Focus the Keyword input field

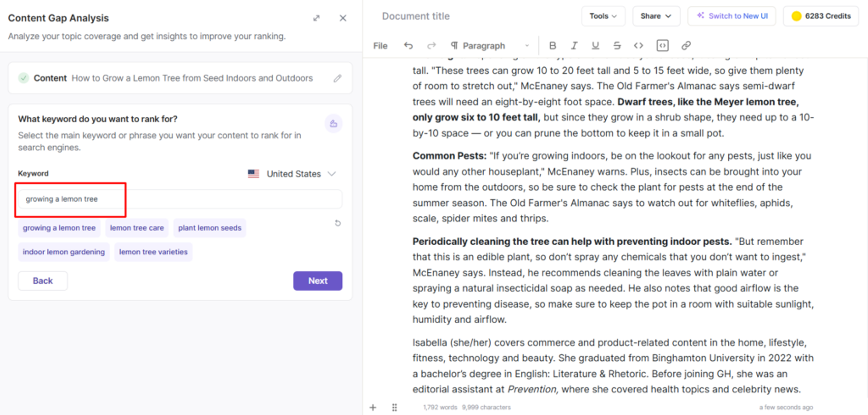[x=180, y=199]
